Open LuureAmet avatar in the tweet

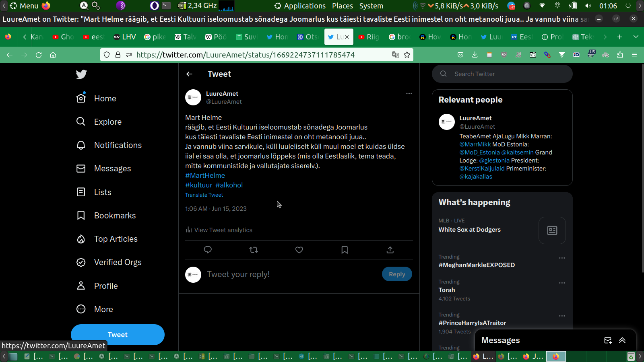(x=193, y=97)
